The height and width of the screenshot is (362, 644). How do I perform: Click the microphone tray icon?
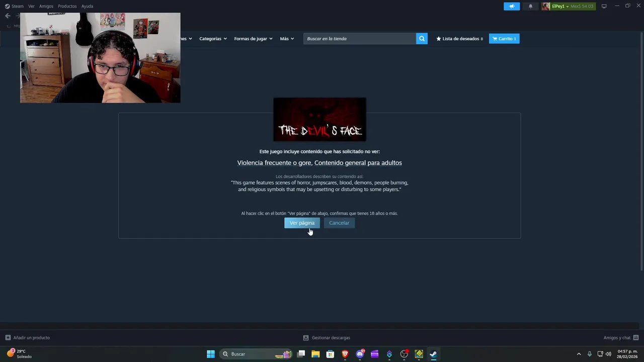tap(590, 354)
